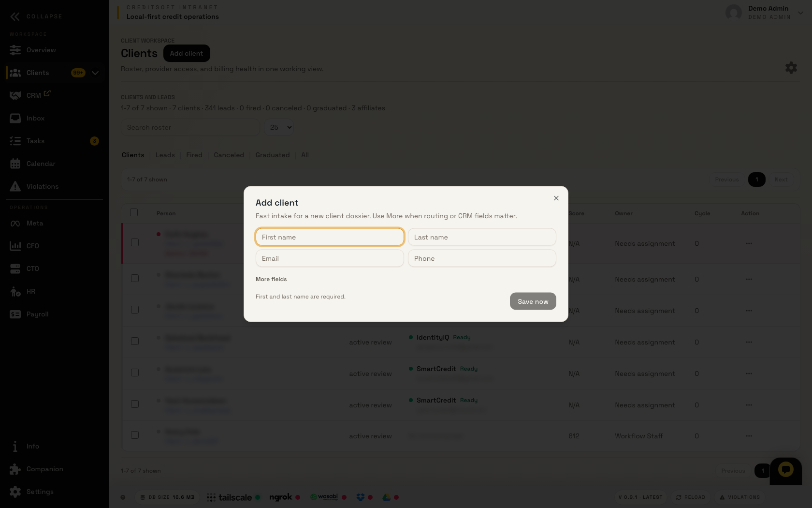The height and width of the screenshot is (508, 812).
Task: Expand More fields in Add client dialog
Action: click(x=271, y=279)
